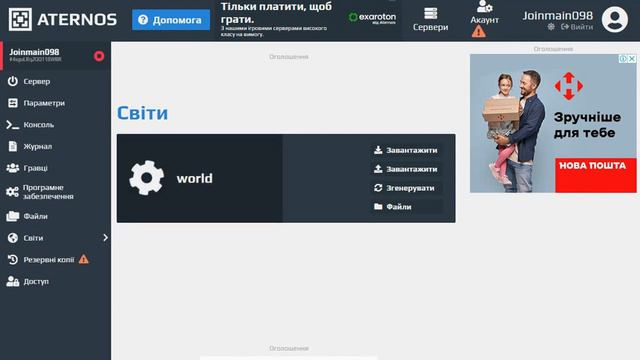Click the Програмне забезпечення gears icon
The height and width of the screenshot is (360, 640).
tap(13, 192)
